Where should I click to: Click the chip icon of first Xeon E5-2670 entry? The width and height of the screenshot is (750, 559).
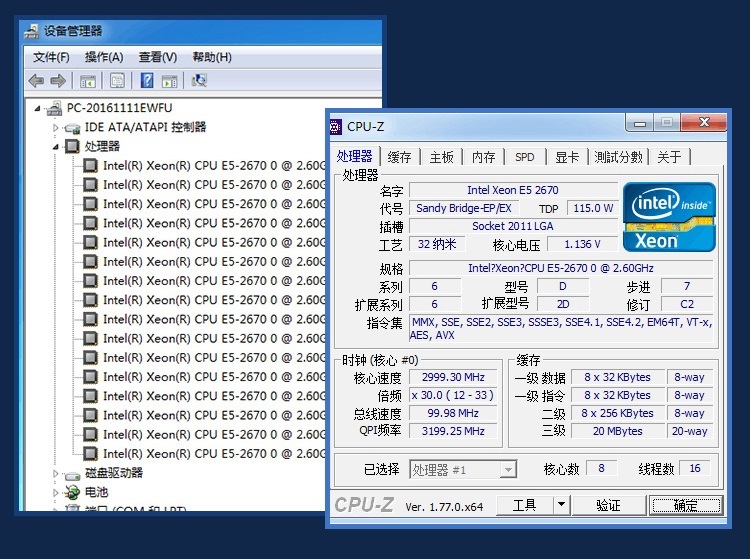(x=90, y=165)
